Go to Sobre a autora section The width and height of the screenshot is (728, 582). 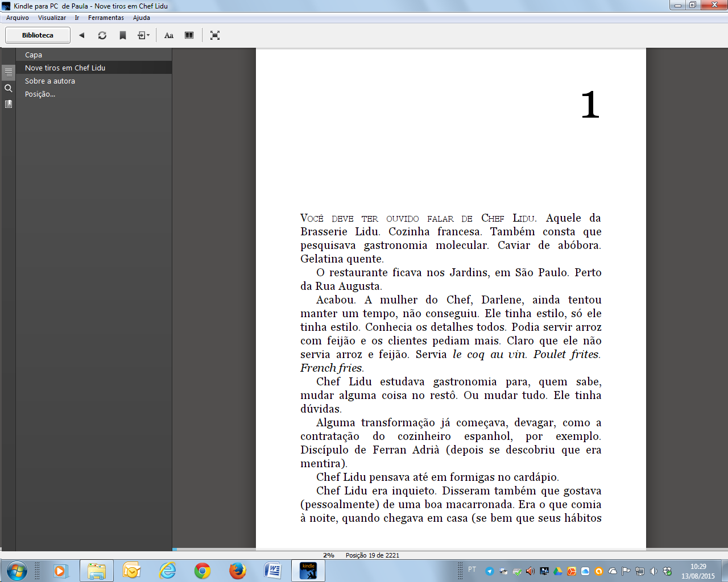tap(50, 81)
